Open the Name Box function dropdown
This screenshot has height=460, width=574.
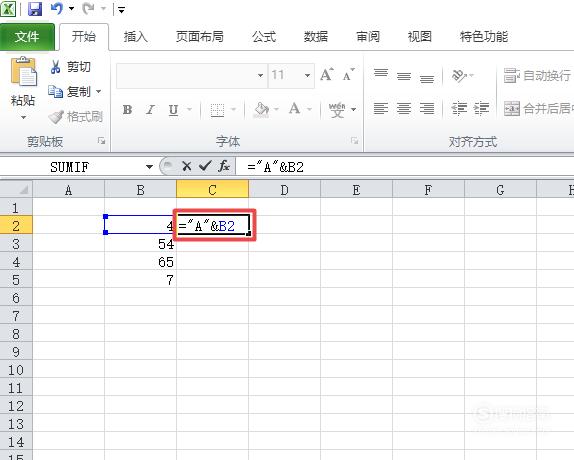point(149,167)
